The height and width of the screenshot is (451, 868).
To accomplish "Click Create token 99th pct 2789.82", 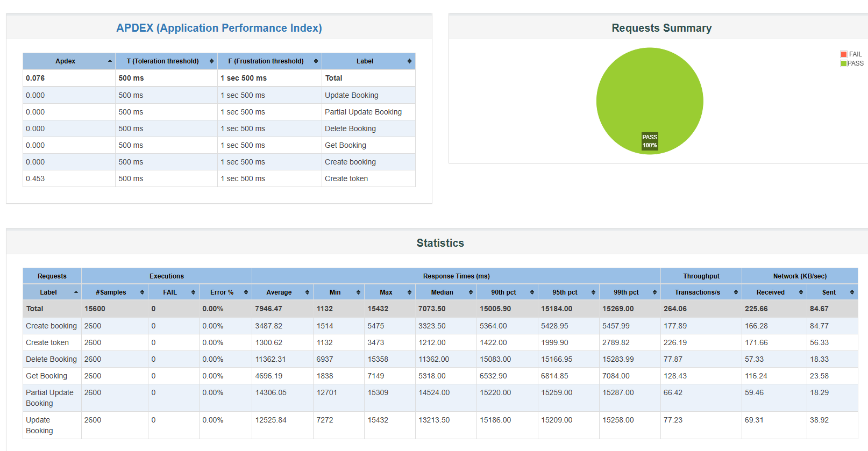I will click(616, 342).
